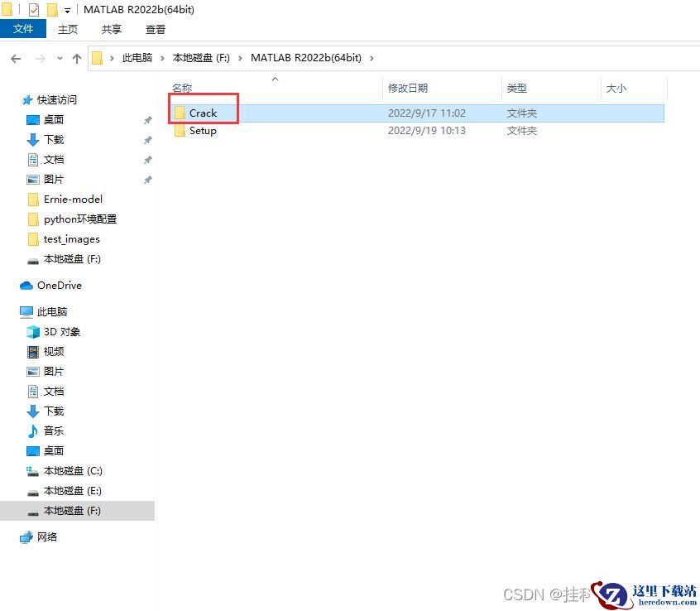Viewport: 700px width, 611px height.
Task: Click the properties checkmark icon in title bar
Action: pos(34,9)
